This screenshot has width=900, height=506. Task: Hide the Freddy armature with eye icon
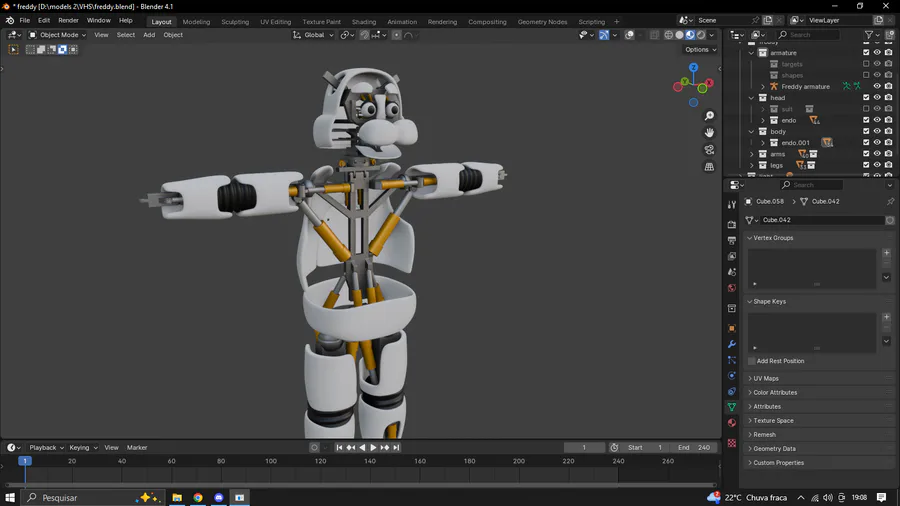(877, 86)
